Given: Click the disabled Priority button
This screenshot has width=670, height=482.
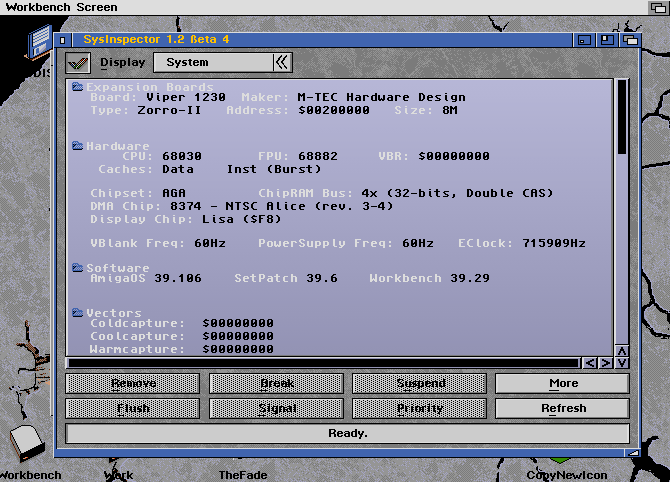Looking at the screenshot, I should point(420,409).
